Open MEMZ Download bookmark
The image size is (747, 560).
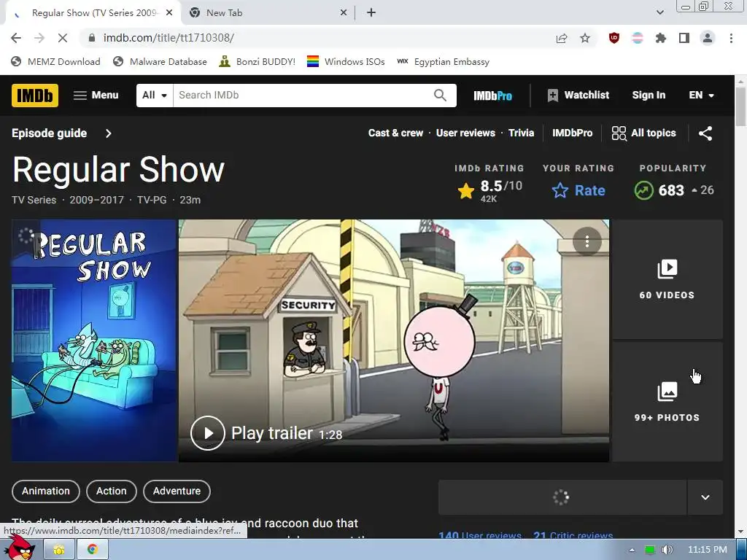pyautogui.click(x=55, y=62)
